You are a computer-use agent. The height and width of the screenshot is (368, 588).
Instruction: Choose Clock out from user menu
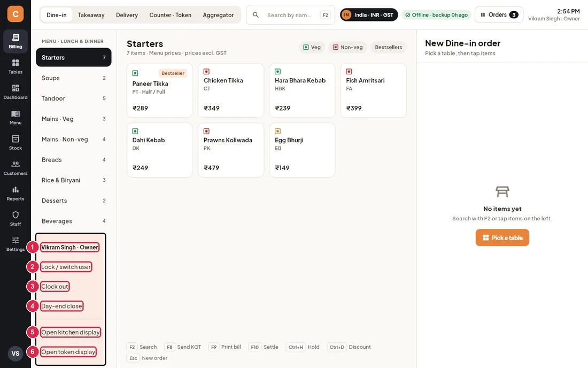[x=55, y=287]
